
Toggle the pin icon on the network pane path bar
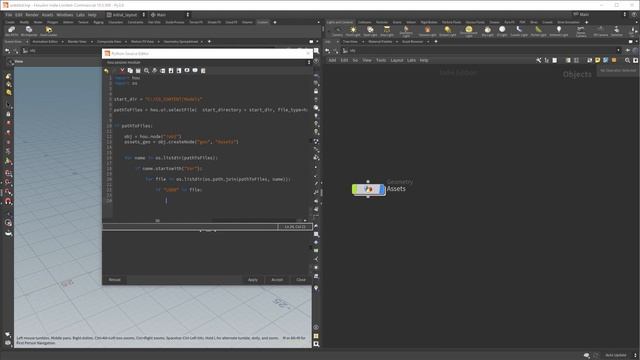[x=628, y=51]
